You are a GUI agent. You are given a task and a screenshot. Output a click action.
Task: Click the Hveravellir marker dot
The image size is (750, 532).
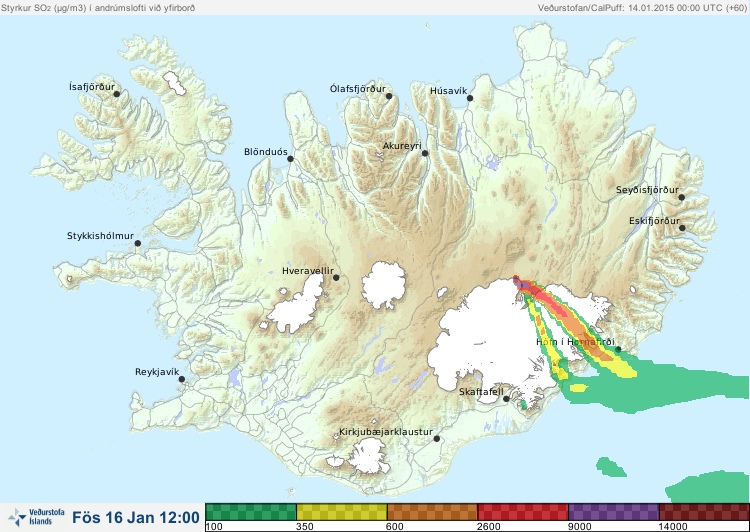pyautogui.click(x=336, y=277)
